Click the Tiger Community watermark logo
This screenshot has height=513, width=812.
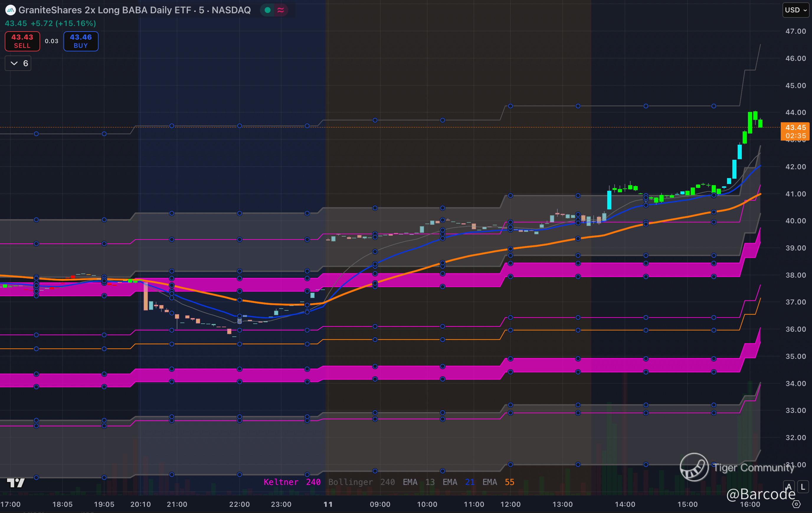(694, 467)
